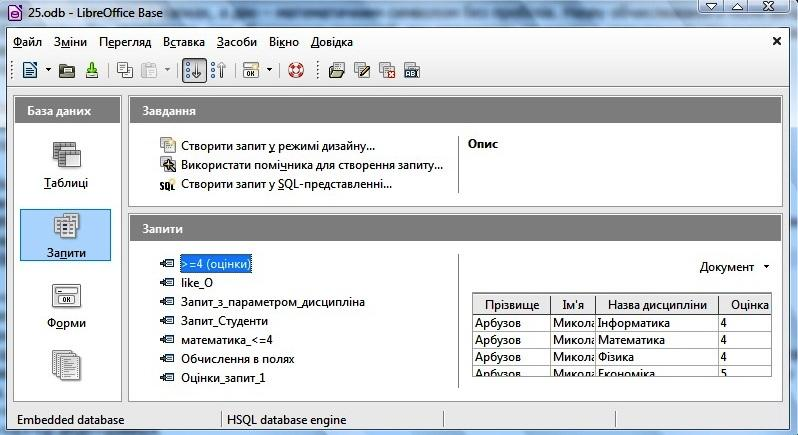Click the Фізика cell in preview
The height and width of the screenshot is (435, 798).
pos(657,357)
